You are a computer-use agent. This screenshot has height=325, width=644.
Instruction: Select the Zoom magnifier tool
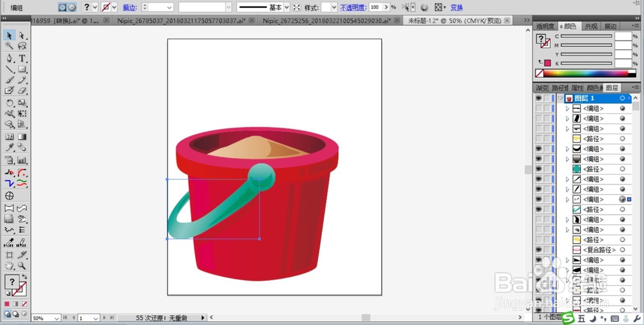pos(22,266)
